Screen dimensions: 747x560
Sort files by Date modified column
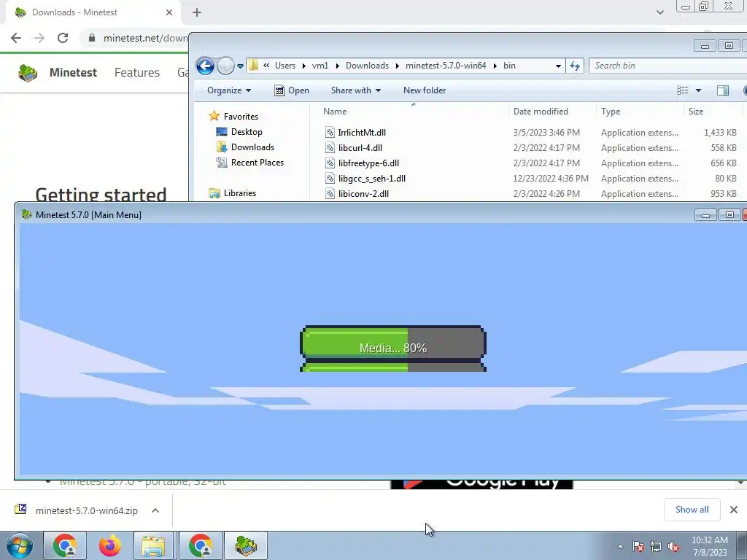click(541, 112)
